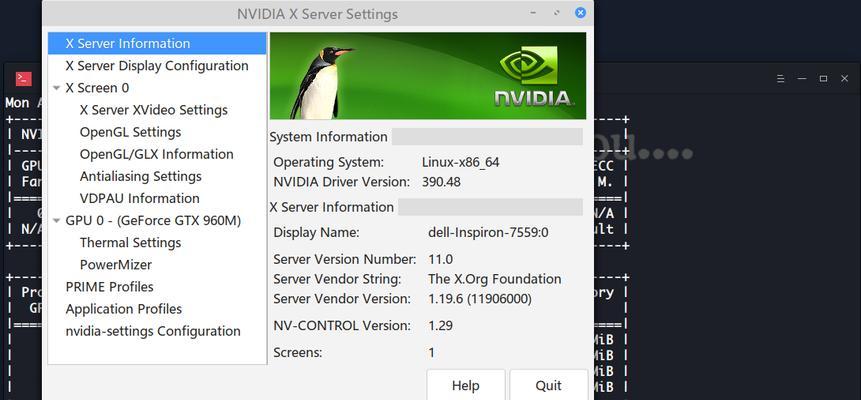861x400 pixels.
Task: Minimize the NVIDIA X Server Settings window
Action: 533,13
